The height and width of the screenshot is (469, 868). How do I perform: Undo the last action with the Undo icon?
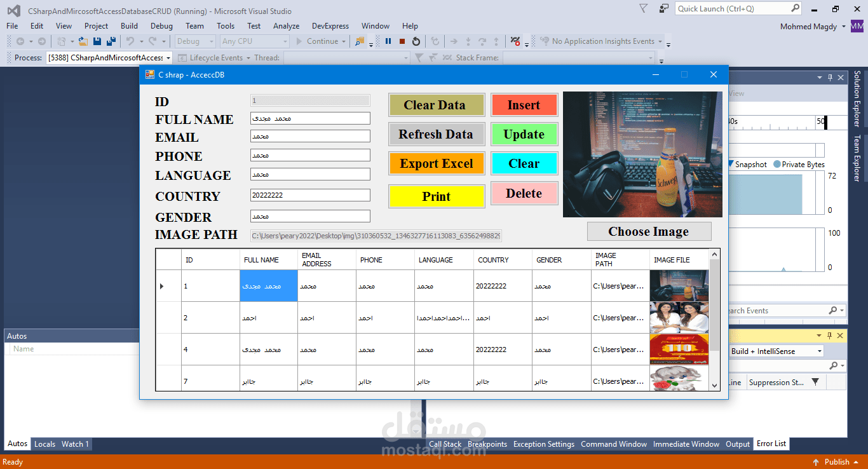(x=130, y=41)
